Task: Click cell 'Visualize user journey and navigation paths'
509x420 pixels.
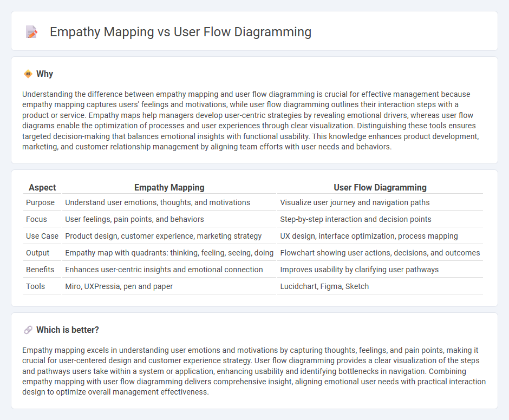Action: [380, 202]
